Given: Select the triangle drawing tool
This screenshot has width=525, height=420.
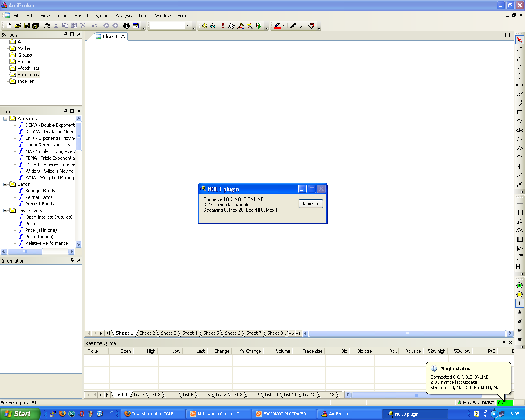Looking at the screenshot, I should click(520, 139).
